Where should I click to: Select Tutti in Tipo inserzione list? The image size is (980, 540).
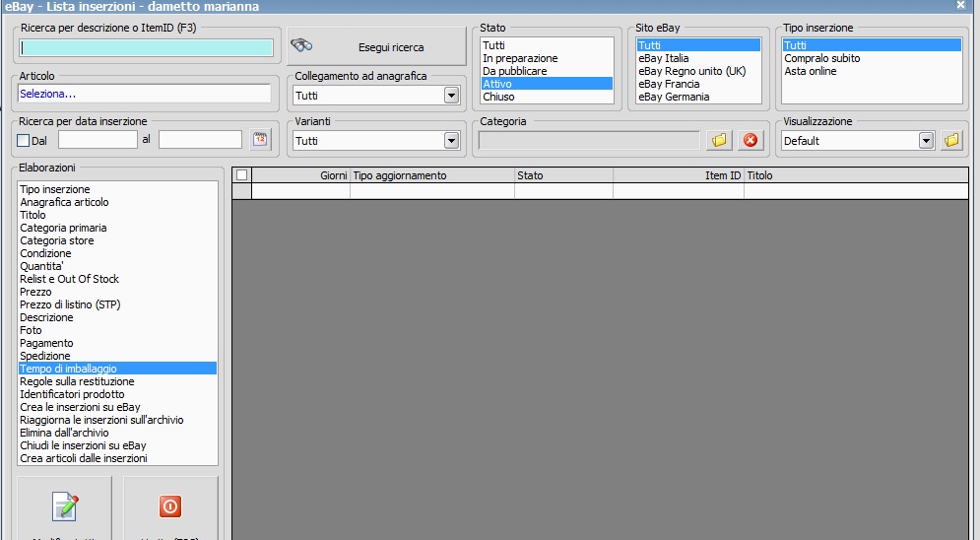click(x=872, y=45)
